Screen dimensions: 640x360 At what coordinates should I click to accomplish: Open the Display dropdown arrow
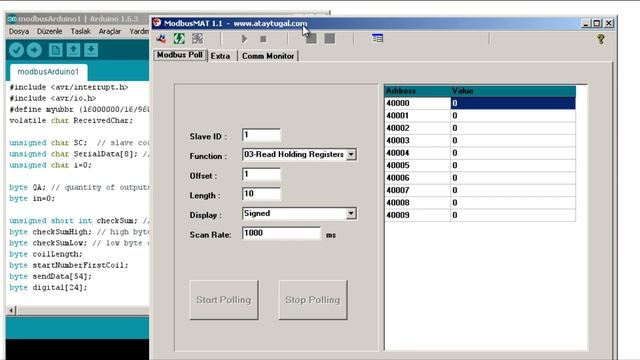point(351,213)
